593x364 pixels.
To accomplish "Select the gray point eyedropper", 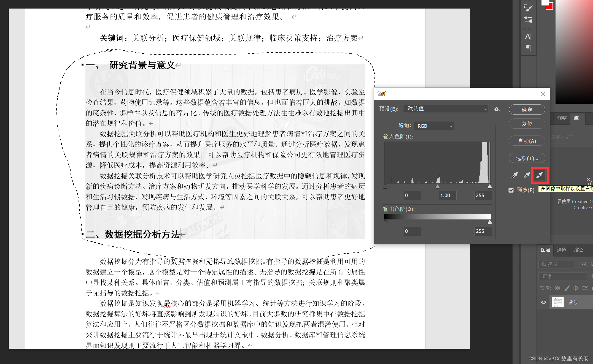I will tap(527, 175).
